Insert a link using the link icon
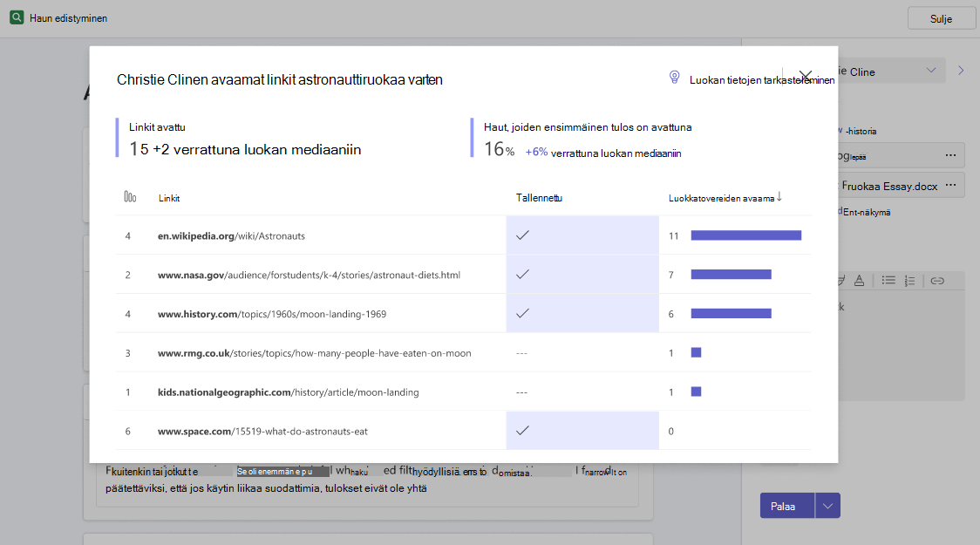980x545 pixels. (937, 281)
